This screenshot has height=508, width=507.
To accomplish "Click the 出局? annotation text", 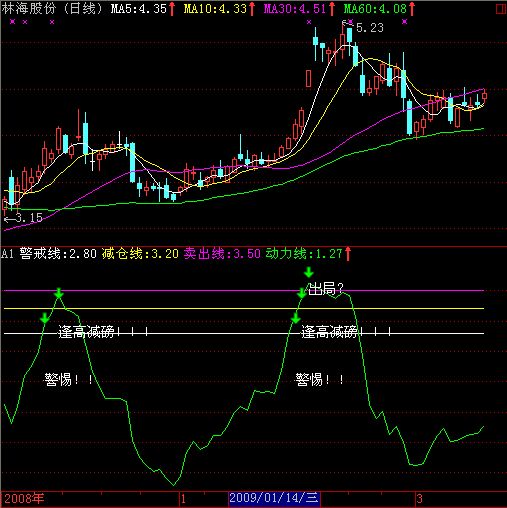I will click(x=325, y=289).
